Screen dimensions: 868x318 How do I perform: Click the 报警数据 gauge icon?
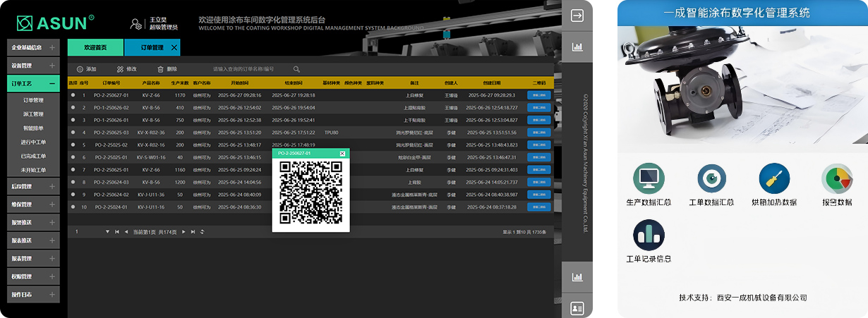point(837,178)
